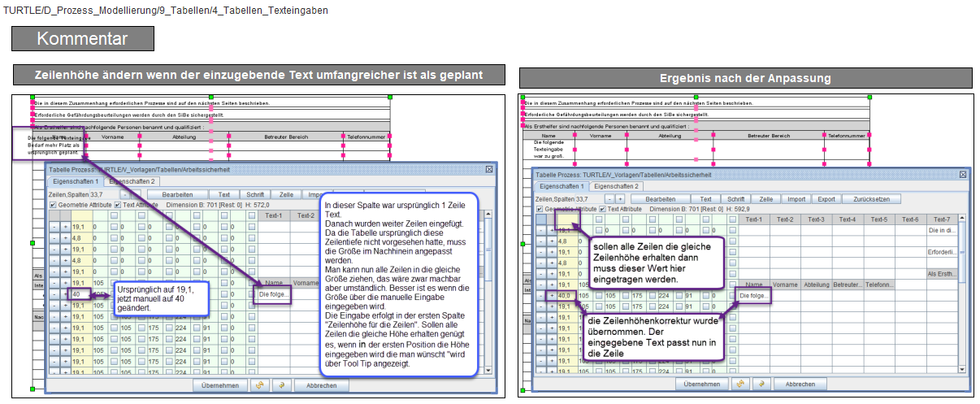
Task: Select Eigenschaften 1 tab in left dialog
Action: tap(76, 181)
